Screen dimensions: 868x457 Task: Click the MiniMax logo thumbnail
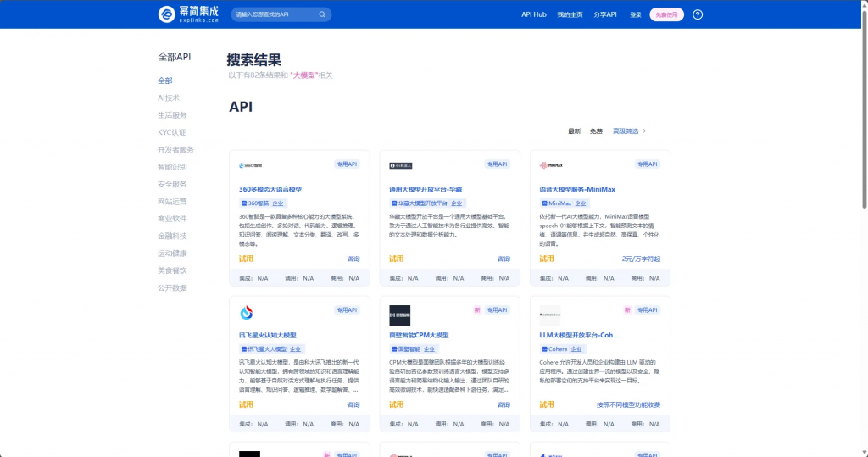coord(551,165)
